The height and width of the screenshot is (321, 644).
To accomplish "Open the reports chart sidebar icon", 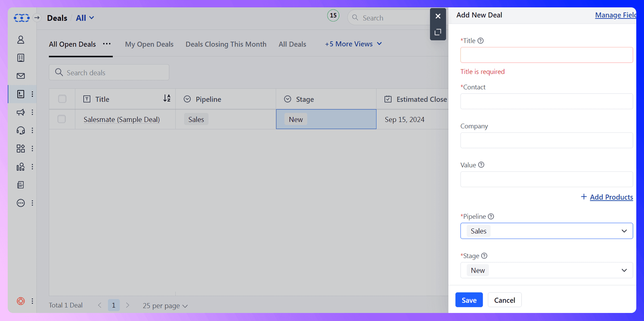I will click(x=21, y=167).
